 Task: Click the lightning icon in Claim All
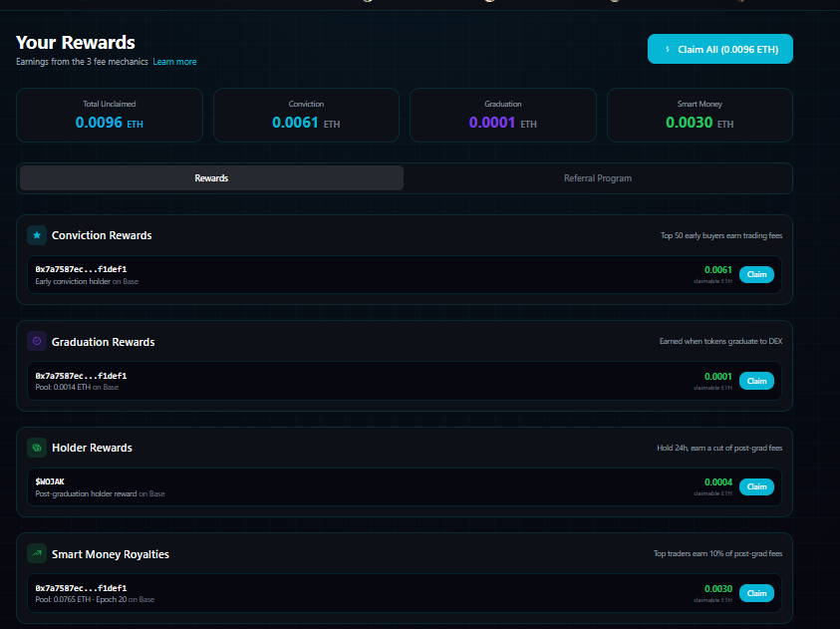coord(668,49)
